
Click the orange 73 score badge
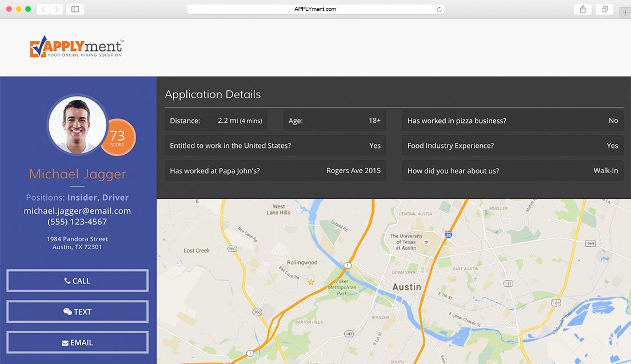[118, 138]
